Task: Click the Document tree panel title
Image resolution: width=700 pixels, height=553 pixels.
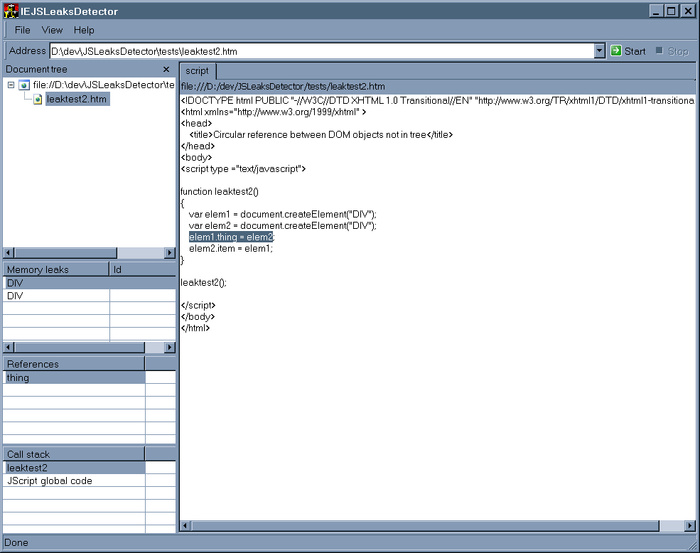Action: click(37, 69)
